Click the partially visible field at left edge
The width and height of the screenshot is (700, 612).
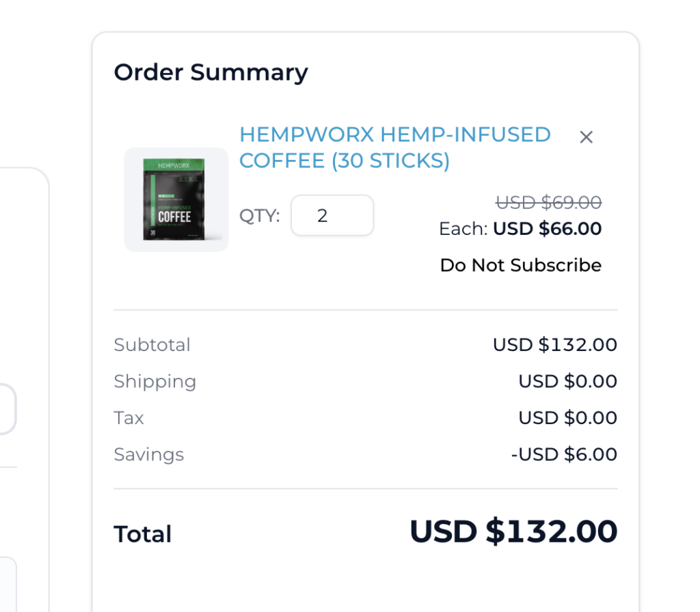click(8, 409)
